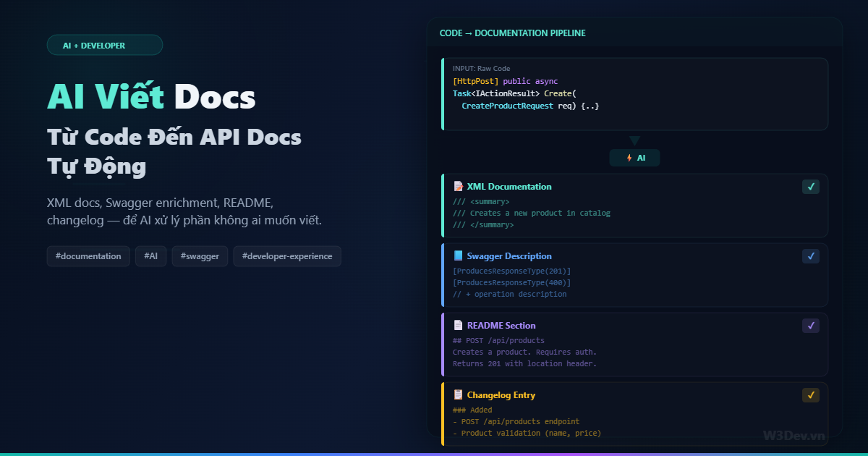Toggle the checkmark on Changelog Entry
Image resolution: width=868 pixels, height=456 pixels.
coord(811,395)
